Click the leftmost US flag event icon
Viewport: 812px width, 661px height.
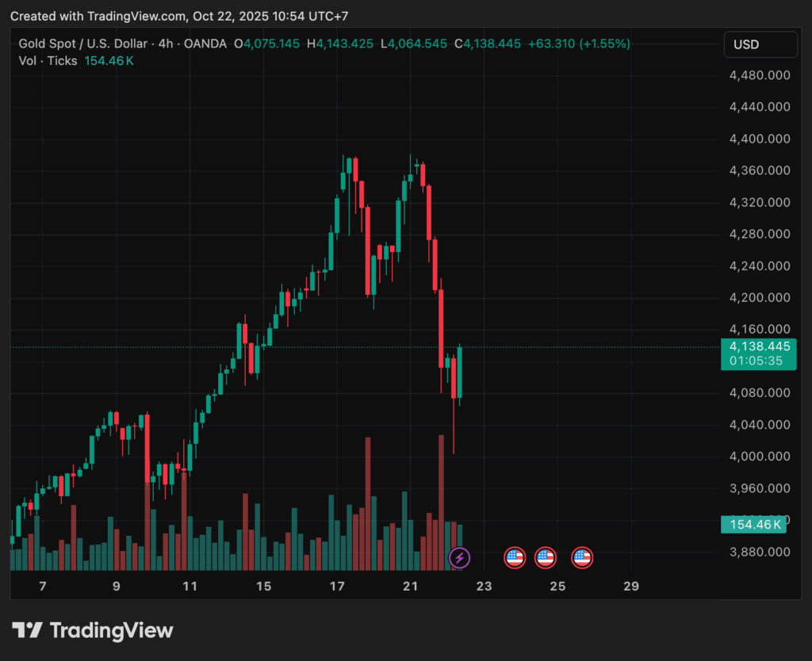tap(515, 558)
